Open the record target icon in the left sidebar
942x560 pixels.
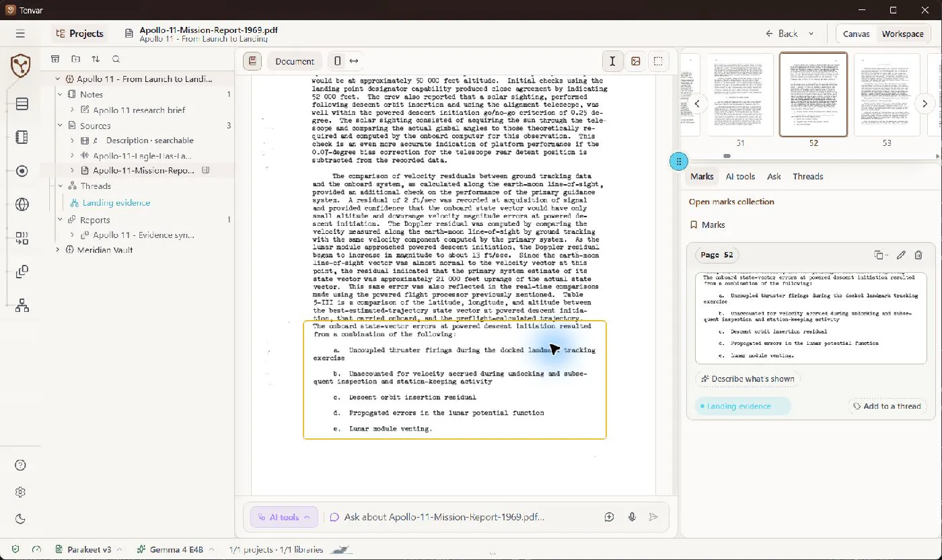tap(22, 171)
